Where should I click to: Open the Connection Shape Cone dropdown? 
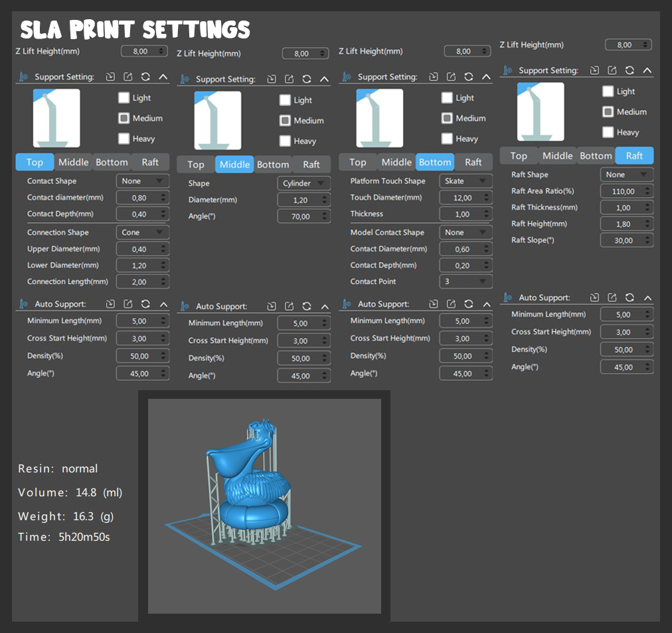[x=142, y=232]
